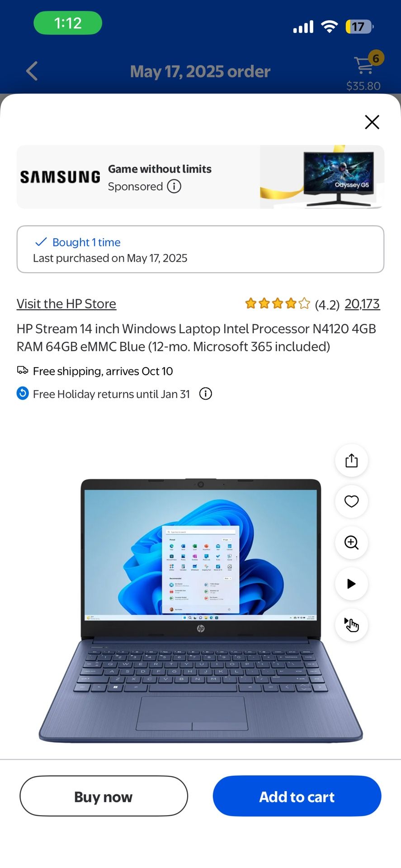
Task: Close the product sheet with the X
Action: click(372, 122)
